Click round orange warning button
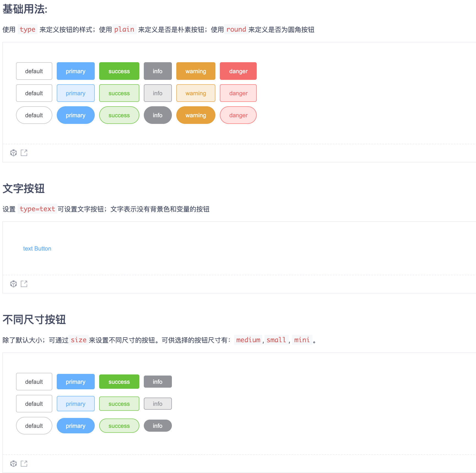 pos(196,115)
